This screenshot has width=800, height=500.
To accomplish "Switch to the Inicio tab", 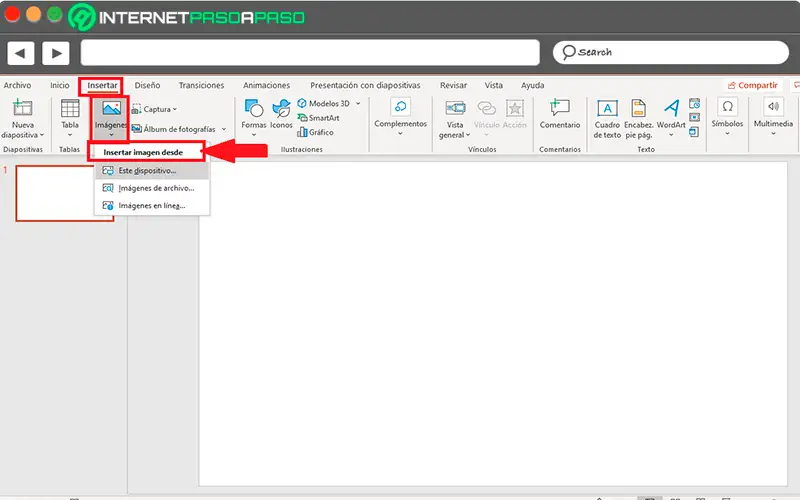I will (x=60, y=85).
